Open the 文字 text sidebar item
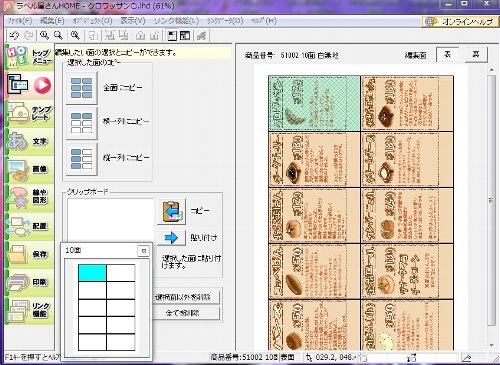The height and width of the screenshot is (365, 500). click(x=29, y=141)
